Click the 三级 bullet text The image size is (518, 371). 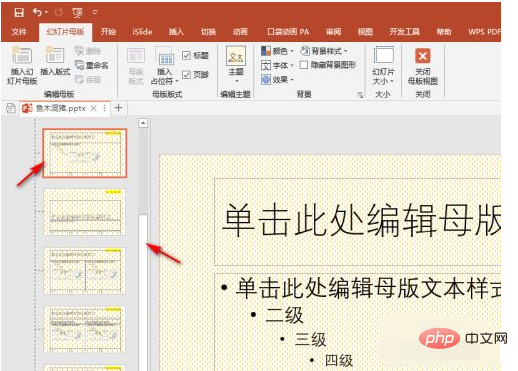[310, 340]
